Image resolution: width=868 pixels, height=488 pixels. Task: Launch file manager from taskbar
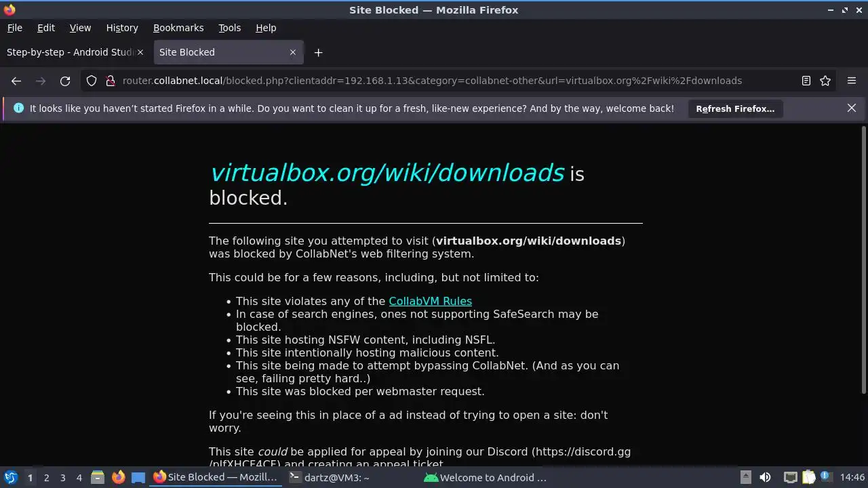(x=98, y=477)
